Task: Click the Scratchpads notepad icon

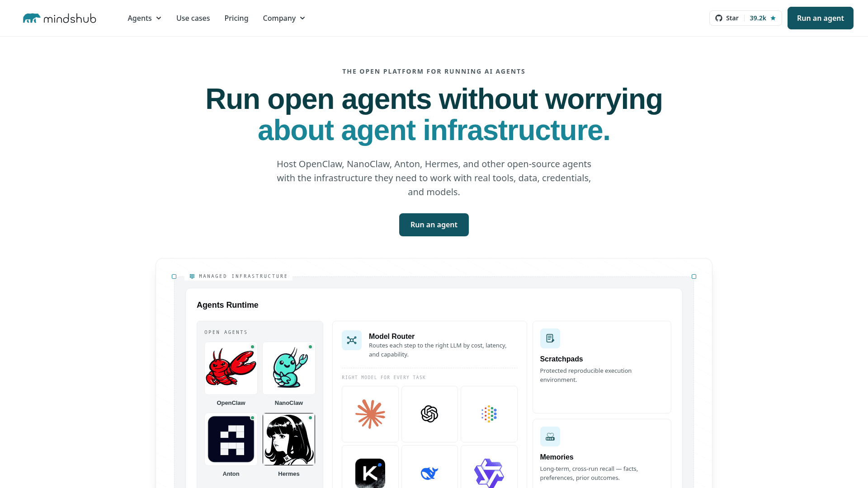Action: tap(550, 338)
